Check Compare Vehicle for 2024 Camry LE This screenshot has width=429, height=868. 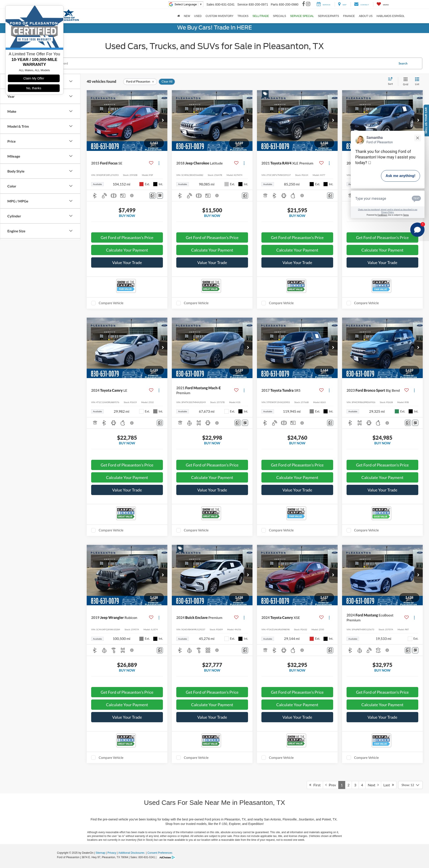tap(93, 530)
